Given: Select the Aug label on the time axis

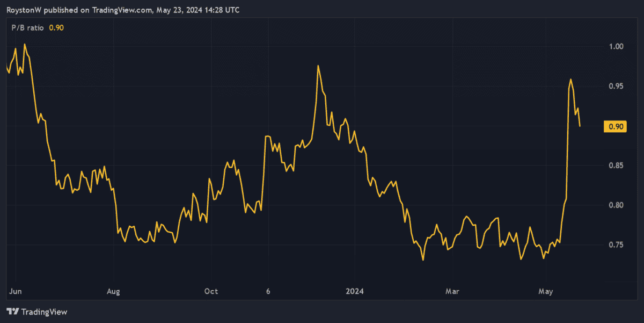Looking at the screenshot, I should 113,291.
